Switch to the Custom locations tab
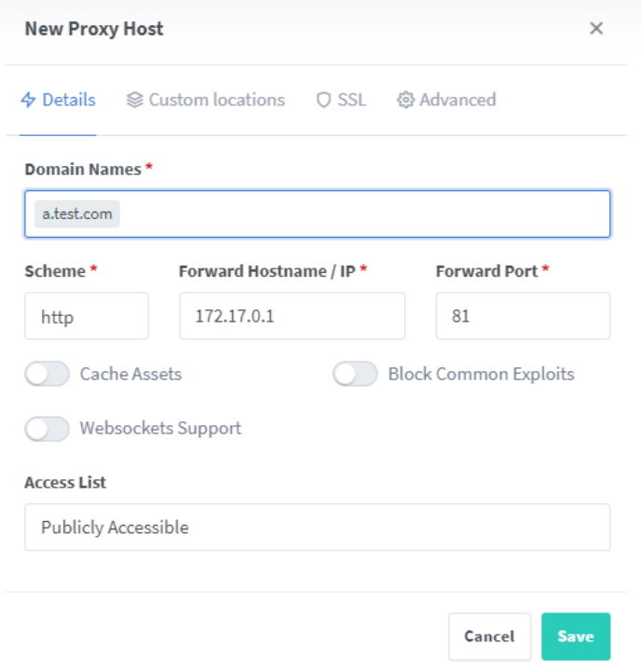Screen dimensions: 641x672 click(x=216, y=100)
